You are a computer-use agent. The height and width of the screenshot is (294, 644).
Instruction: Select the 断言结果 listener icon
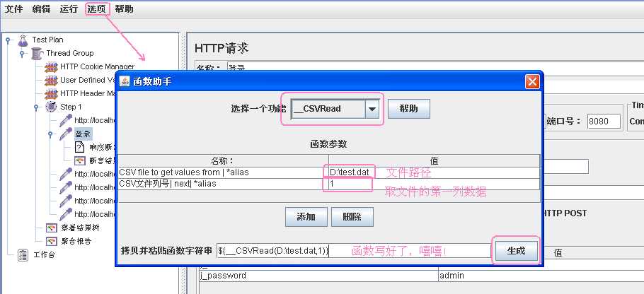point(80,160)
